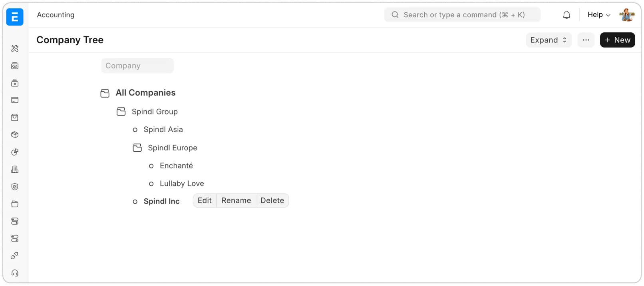Open the plug integrations sidebar icon

tap(15, 256)
